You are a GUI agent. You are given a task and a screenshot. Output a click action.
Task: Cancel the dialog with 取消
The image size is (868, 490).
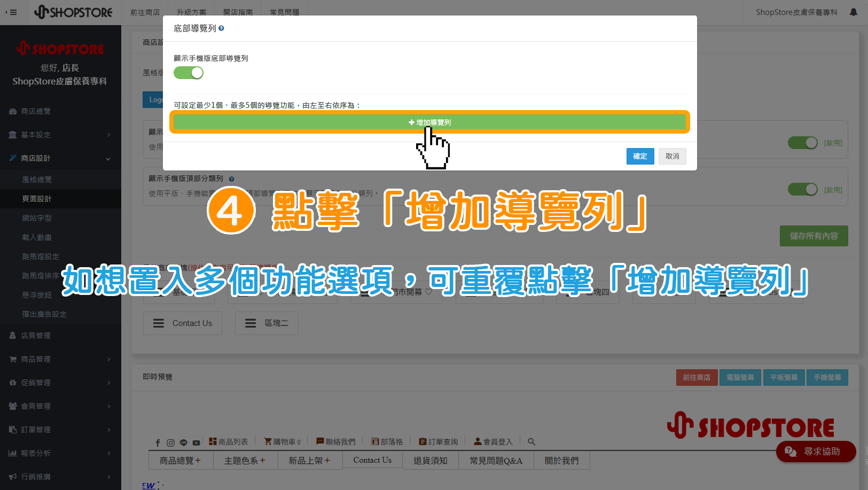[672, 156]
